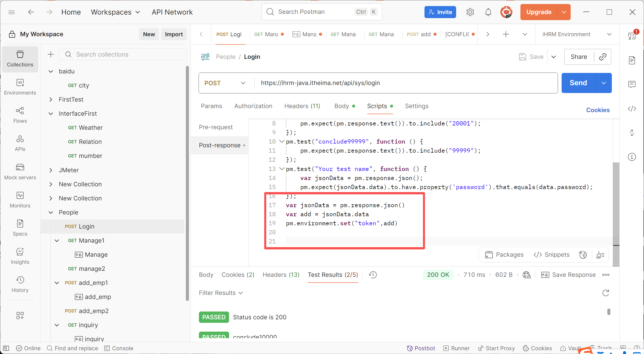Viewport: 644px width, 354px height.
Task: Expand the JMeter collection
Action: point(51,170)
